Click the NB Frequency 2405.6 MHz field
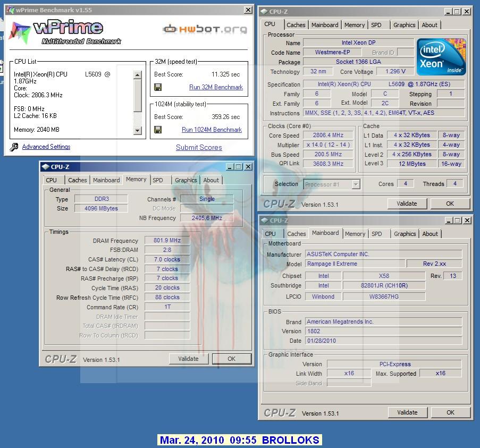 click(207, 218)
